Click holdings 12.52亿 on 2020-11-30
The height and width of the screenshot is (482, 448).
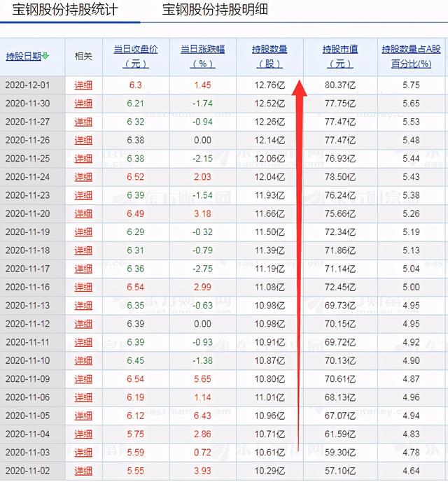pos(269,104)
